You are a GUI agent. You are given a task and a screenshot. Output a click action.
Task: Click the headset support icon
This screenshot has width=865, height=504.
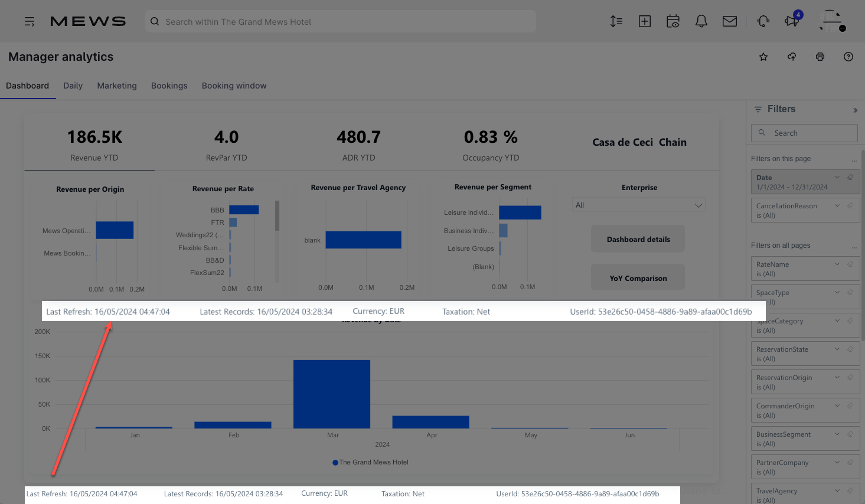(763, 22)
